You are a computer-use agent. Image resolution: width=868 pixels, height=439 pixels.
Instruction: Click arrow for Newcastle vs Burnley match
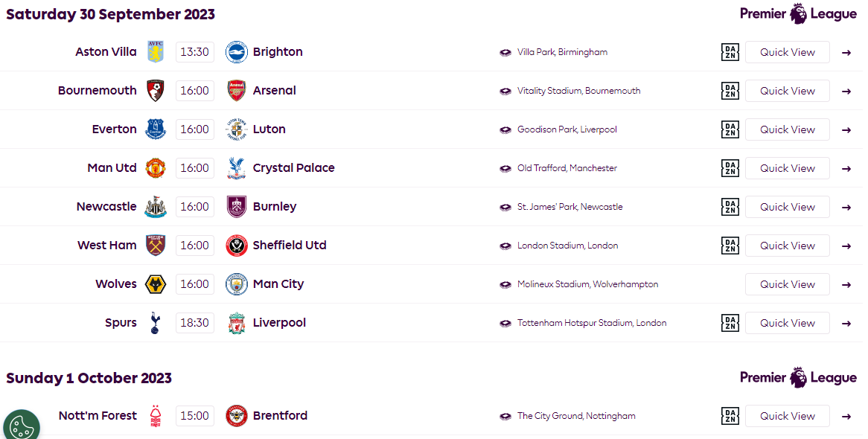(x=846, y=208)
